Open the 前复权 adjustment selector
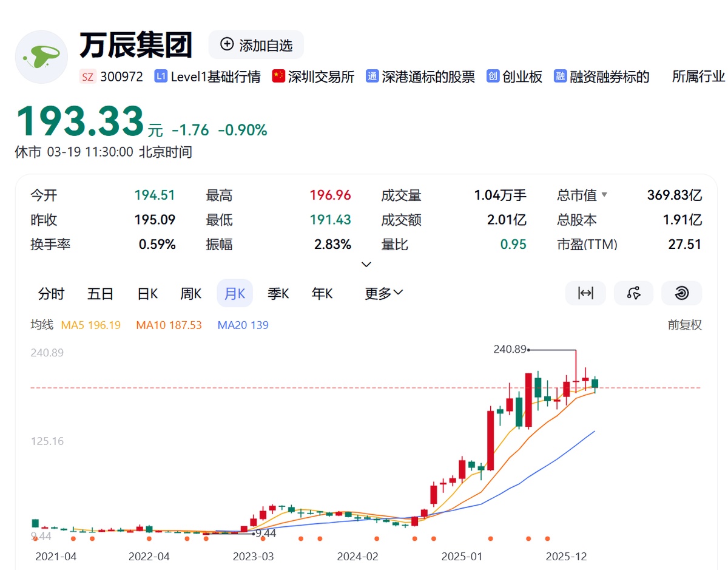Screen dimensions: 728x570 pos(684,325)
